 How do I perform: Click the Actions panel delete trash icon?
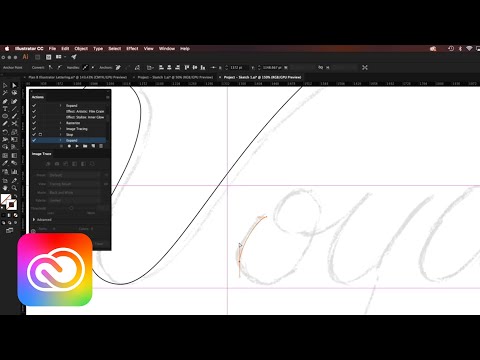coord(101,146)
